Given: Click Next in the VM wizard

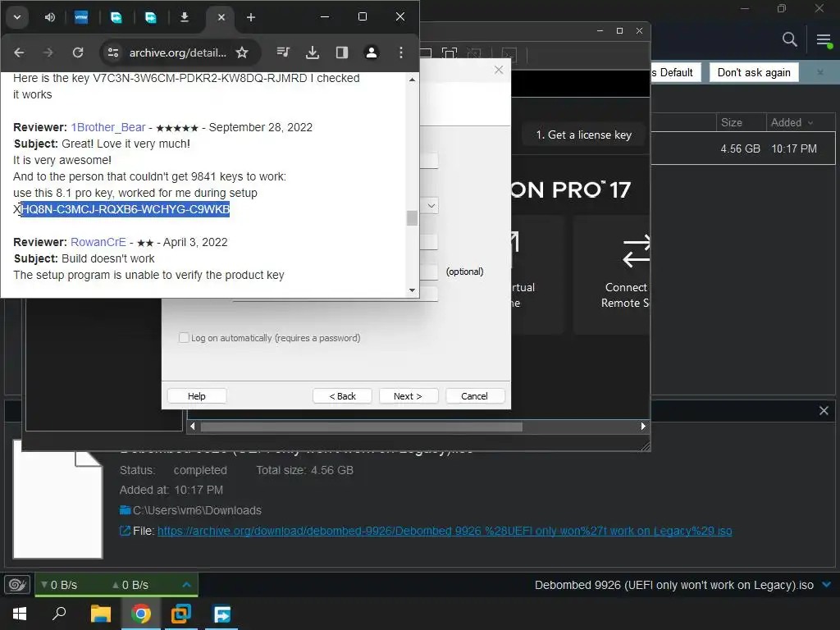Looking at the screenshot, I should click(408, 396).
